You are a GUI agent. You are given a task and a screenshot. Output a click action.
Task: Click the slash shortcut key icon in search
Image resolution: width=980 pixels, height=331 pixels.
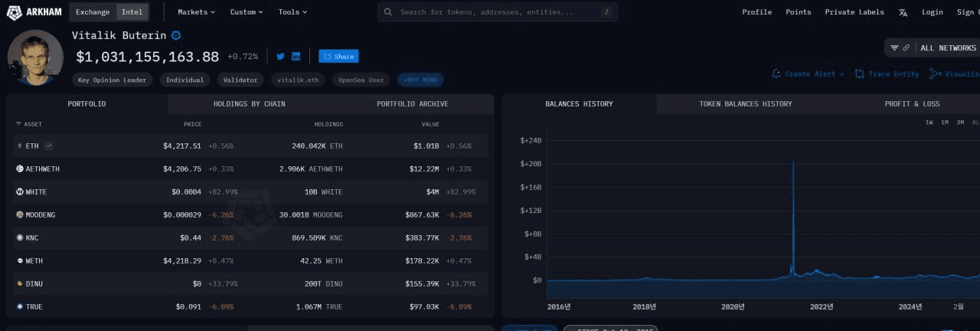coord(606,11)
